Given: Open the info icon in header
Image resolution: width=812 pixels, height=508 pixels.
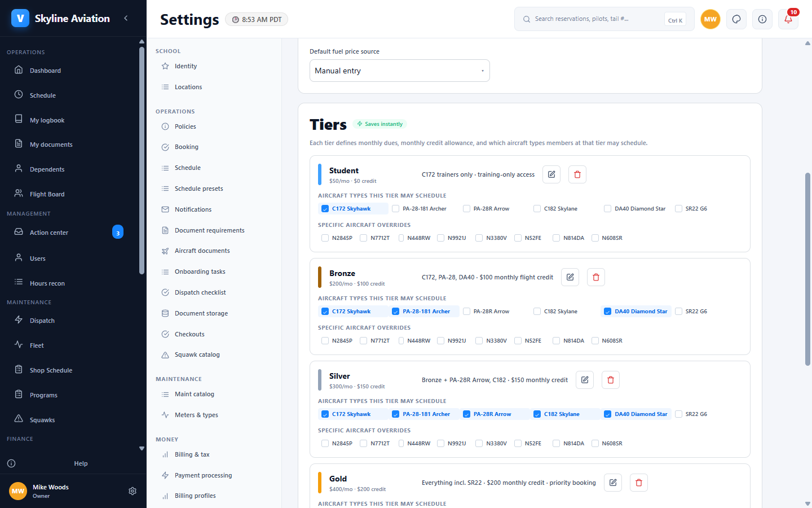Looking at the screenshot, I should click(762, 19).
